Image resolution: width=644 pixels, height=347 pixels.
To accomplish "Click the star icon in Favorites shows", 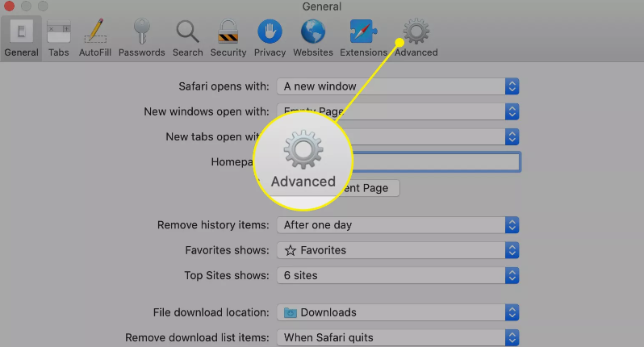I will pyautogui.click(x=291, y=250).
